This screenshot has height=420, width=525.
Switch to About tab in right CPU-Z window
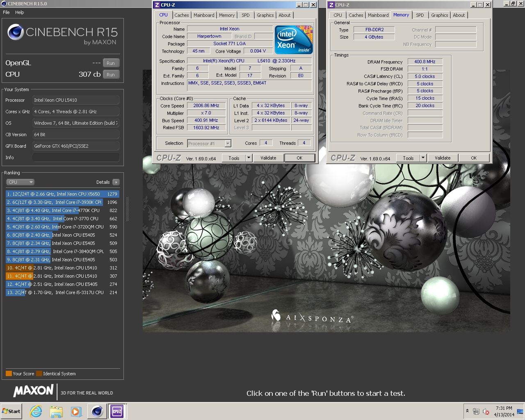[x=459, y=15]
